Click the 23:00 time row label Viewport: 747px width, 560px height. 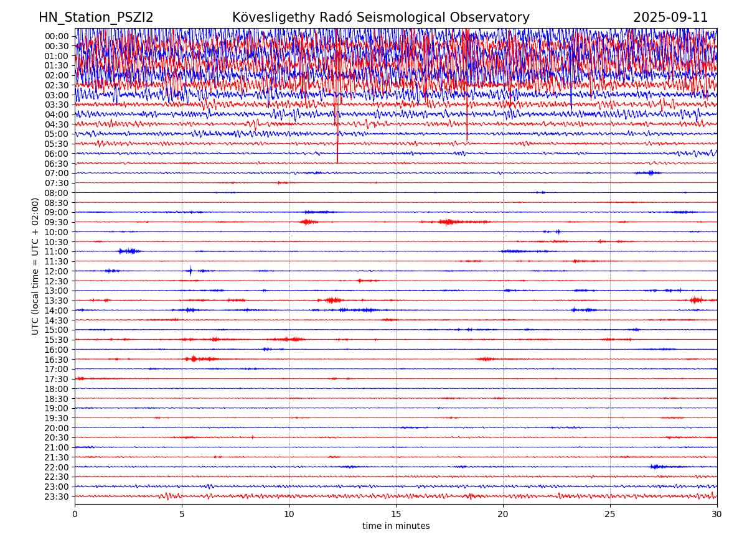click(57, 487)
